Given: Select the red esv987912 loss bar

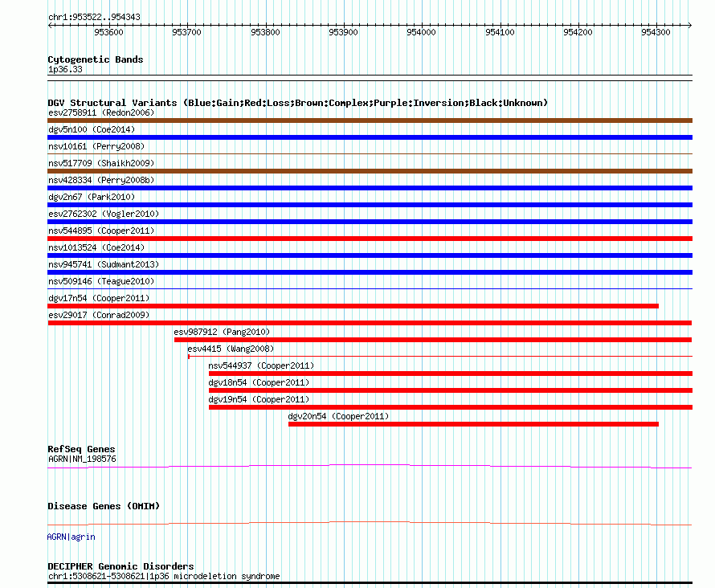Looking at the screenshot, I should pos(433,340).
